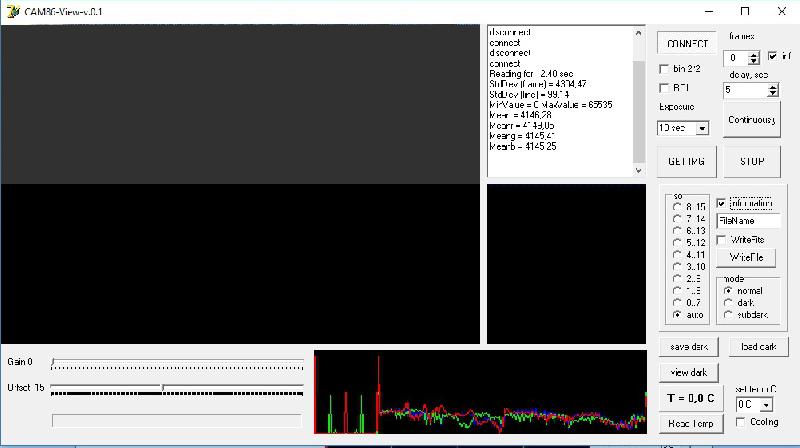The height and width of the screenshot is (448, 800).
Task: Click the log panel scrollbar thumb
Action: pyautogui.click(x=639, y=111)
